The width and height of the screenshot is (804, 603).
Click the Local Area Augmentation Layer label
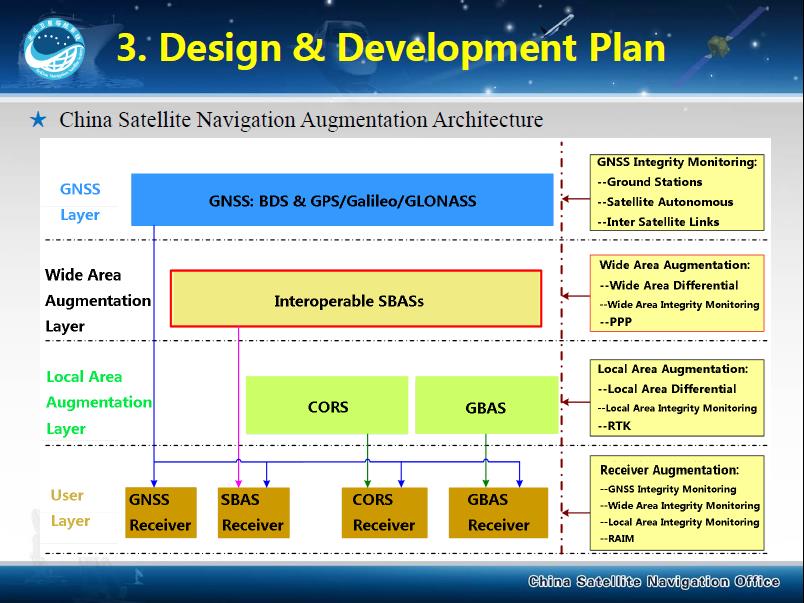click(98, 403)
